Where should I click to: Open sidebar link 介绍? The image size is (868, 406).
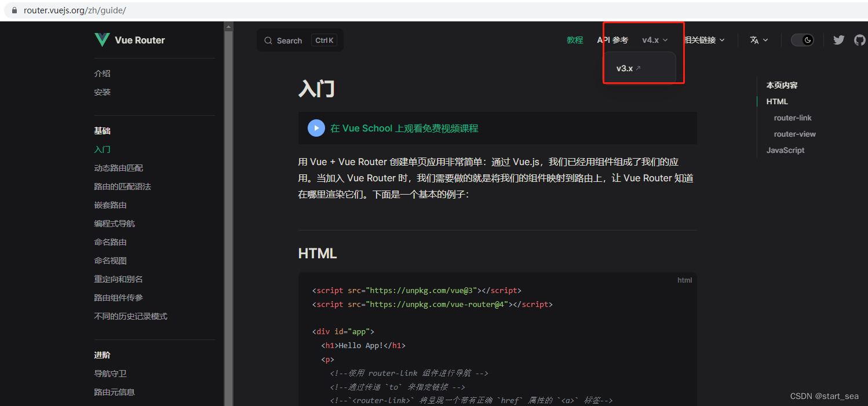[x=103, y=74]
